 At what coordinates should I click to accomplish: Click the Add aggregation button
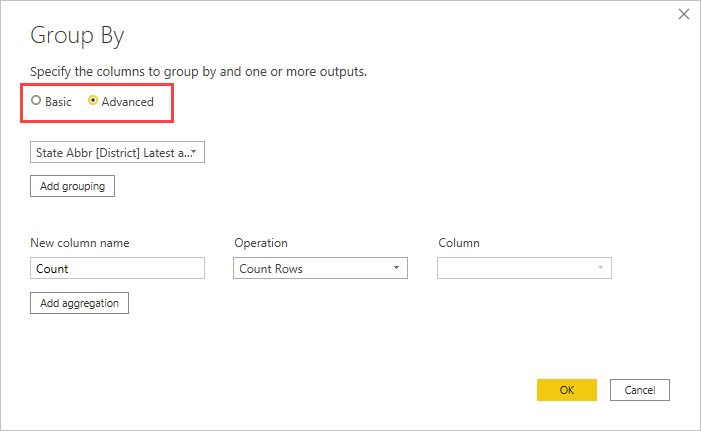(79, 302)
